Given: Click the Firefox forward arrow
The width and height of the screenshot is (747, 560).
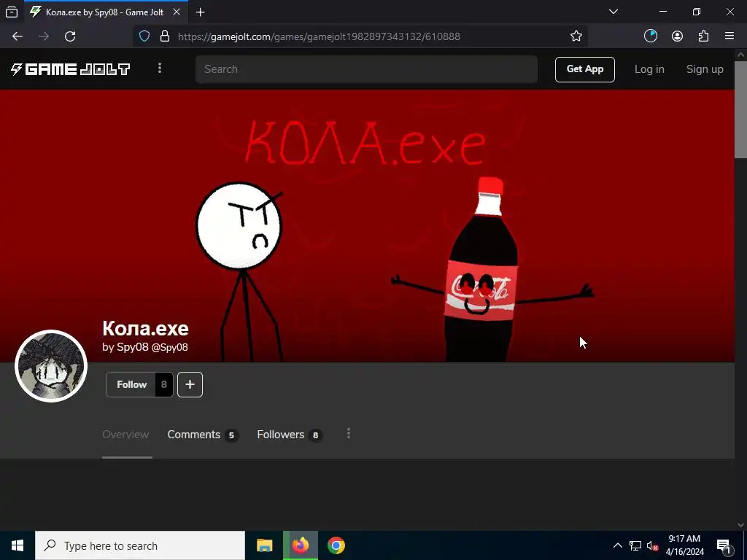Looking at the screenshot, I should (44, 36).
